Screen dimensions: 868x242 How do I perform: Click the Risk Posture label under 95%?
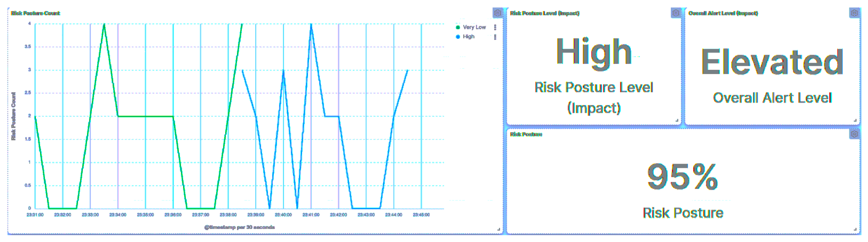tap(683, 213)
